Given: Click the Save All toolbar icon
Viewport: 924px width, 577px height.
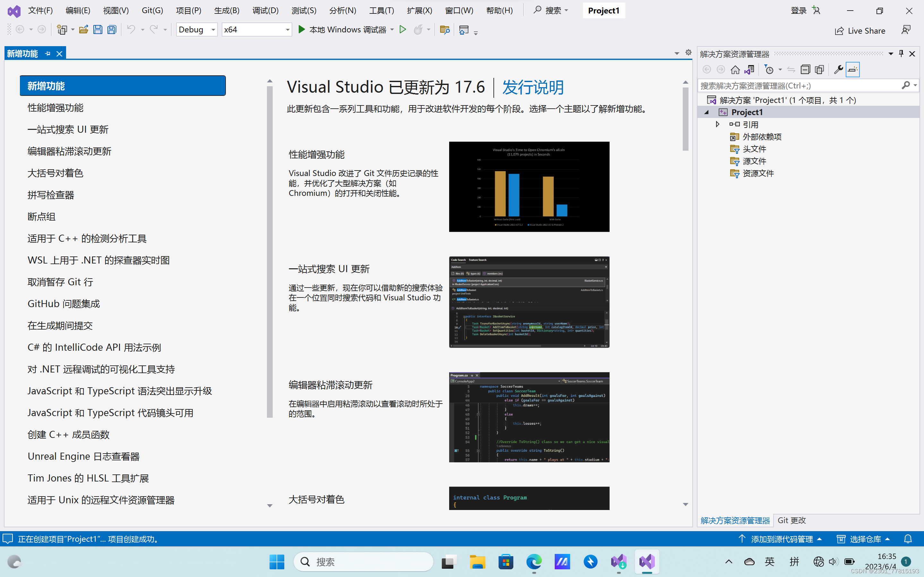Looking at the screenshot, I should tap(112, 29).
